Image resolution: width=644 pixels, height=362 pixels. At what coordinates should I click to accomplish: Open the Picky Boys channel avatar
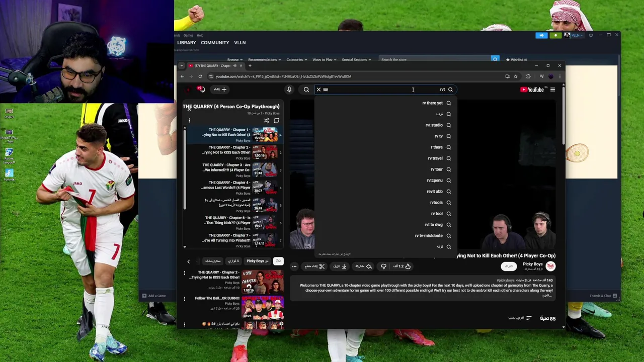tap(551, 266)
